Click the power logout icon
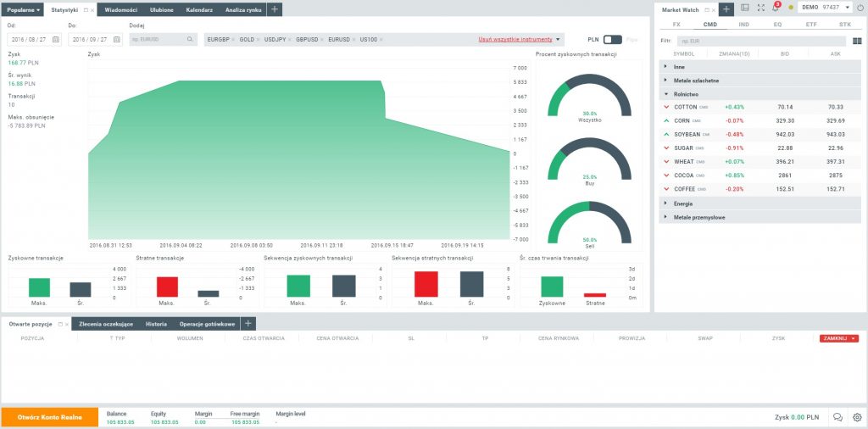The height and width of the screenshot is (429, 868). [860, 8]
